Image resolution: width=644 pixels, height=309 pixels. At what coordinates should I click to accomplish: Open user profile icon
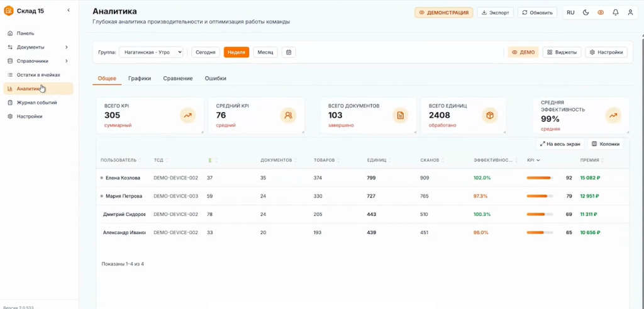(x=630, y=13)
